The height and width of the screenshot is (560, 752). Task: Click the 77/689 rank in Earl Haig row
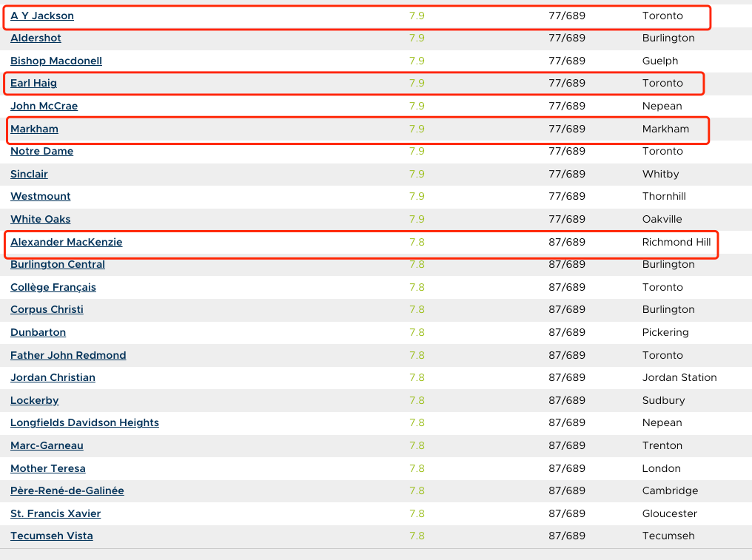coord(567,83)
